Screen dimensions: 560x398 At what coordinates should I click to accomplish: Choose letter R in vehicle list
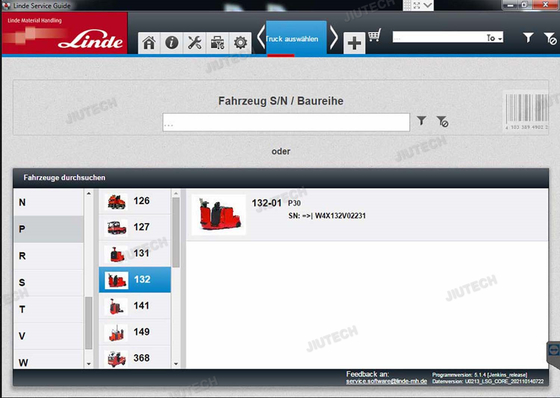click(x=49, y=256)
